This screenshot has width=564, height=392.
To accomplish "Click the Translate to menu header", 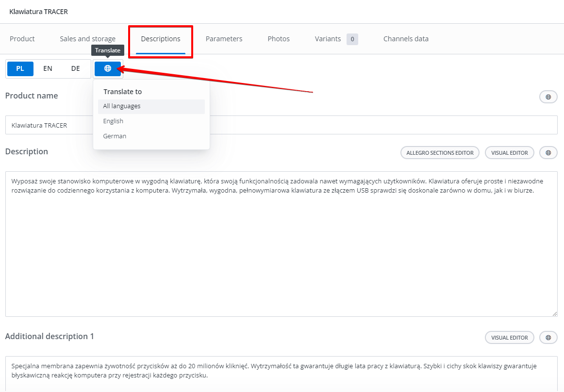I will (x=123, y=92).
